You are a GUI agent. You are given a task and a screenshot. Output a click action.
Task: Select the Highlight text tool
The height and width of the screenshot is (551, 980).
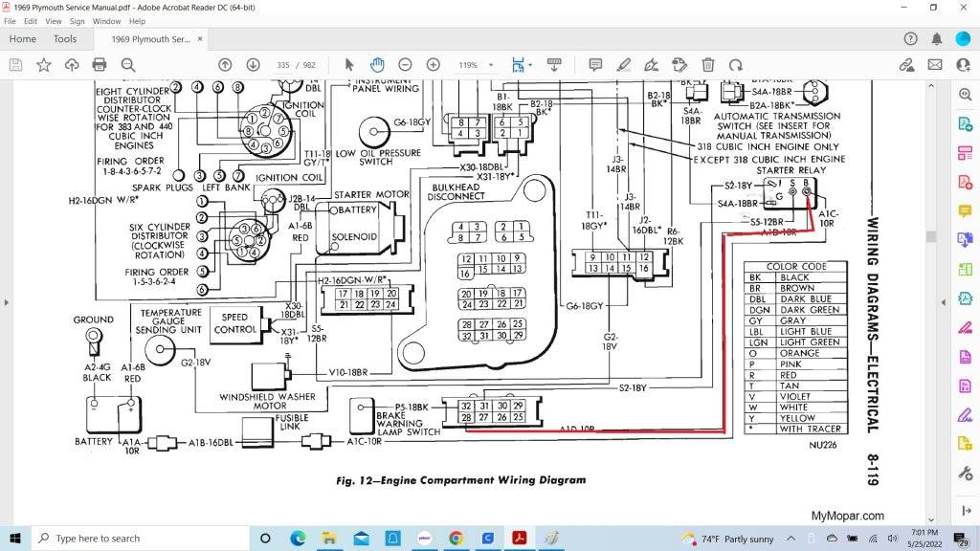624,64
